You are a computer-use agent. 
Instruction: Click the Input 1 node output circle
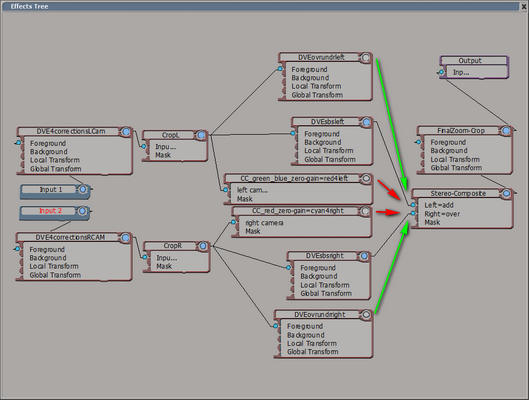[x=83, y=190]
